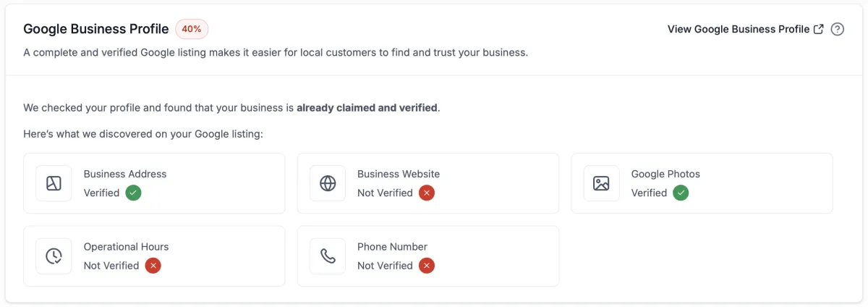Screen dimensions: 868x307
Task: Click red X beside Business Website
Action: 427,193
